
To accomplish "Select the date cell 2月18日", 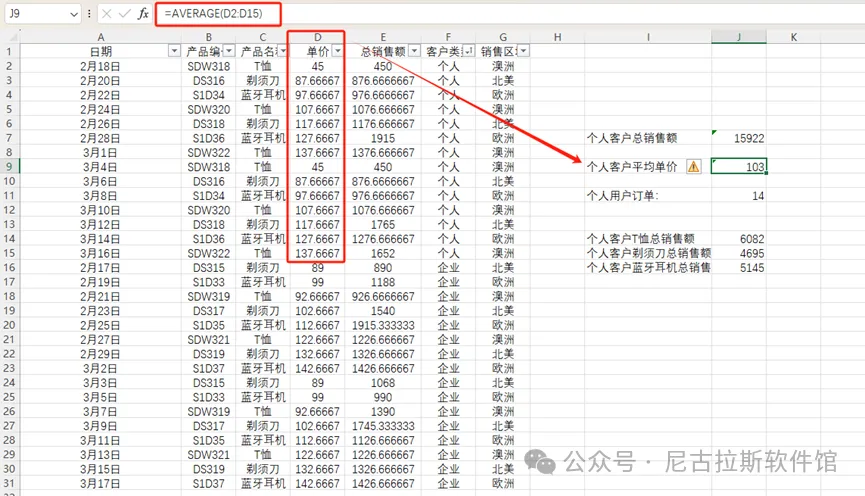I will 100,66.
